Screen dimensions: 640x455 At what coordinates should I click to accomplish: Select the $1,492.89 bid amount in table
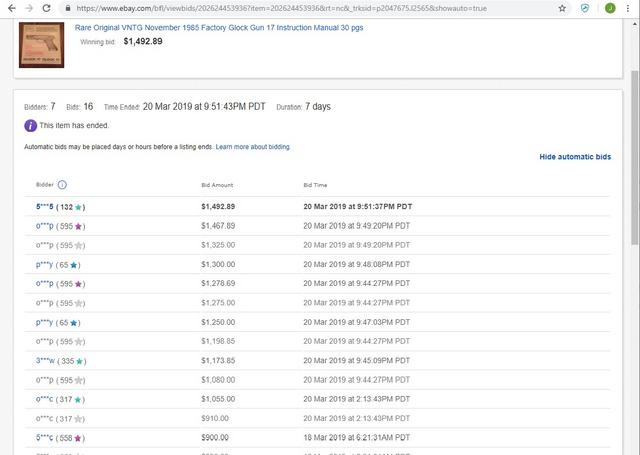click(x=218, y=206)
